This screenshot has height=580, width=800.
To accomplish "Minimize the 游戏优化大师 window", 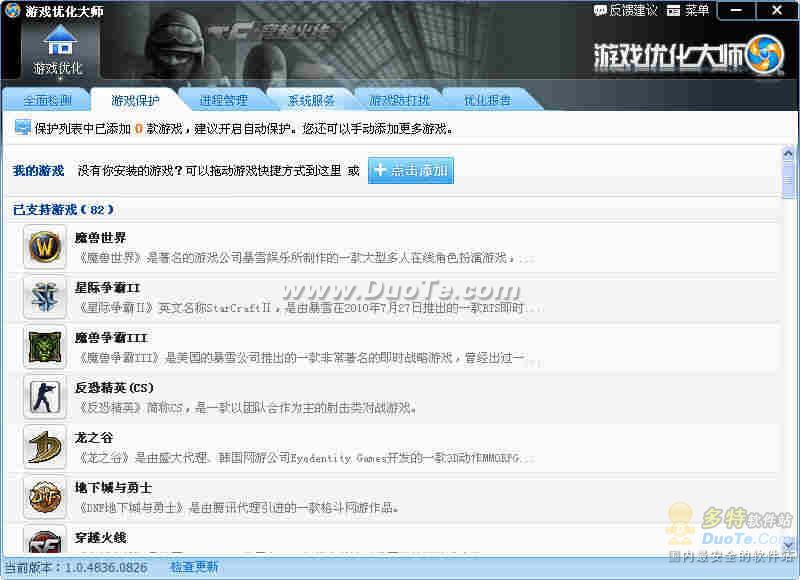I will coord(736,10).
